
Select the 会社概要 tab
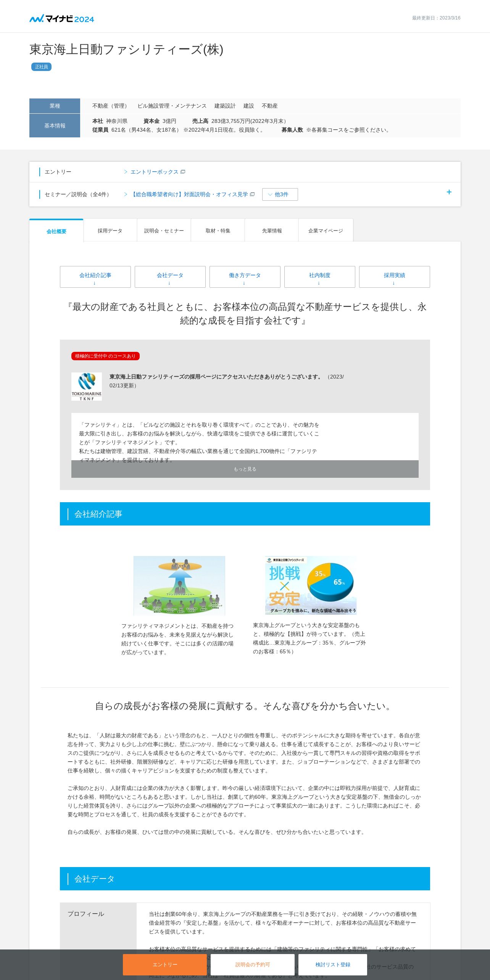[x=56, y=231]
